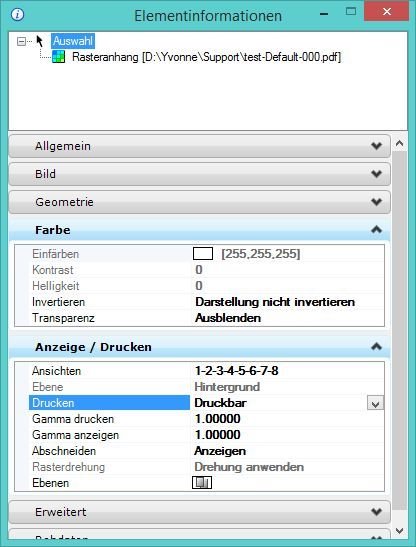
Task: Maximize the Elementinformationen window
Action: (351, 12)
